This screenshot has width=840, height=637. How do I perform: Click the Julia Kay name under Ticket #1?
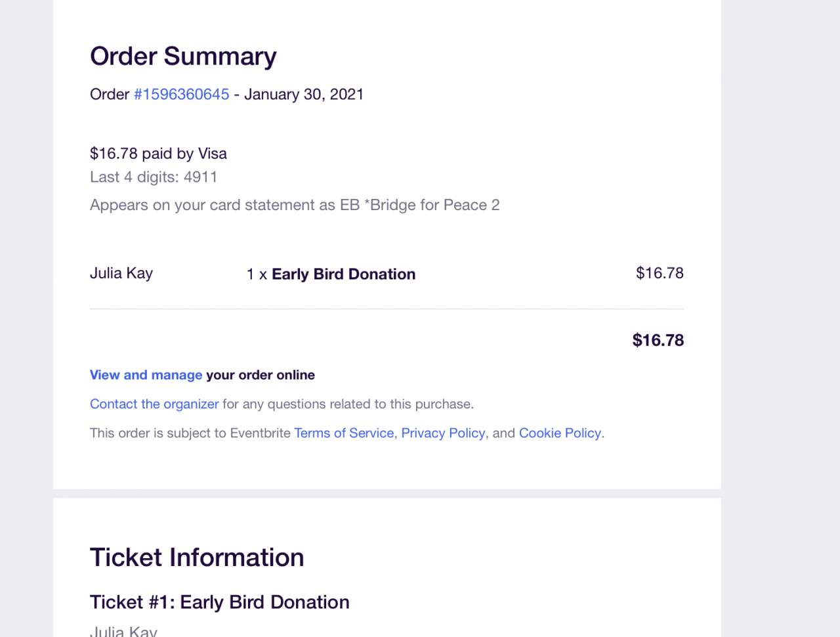[x=123, y=631]
